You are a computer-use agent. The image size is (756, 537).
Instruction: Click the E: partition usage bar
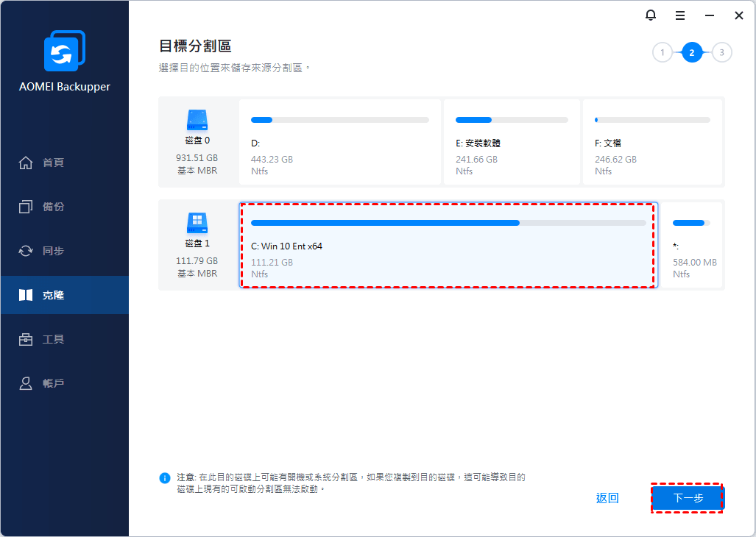pos(512,120)
